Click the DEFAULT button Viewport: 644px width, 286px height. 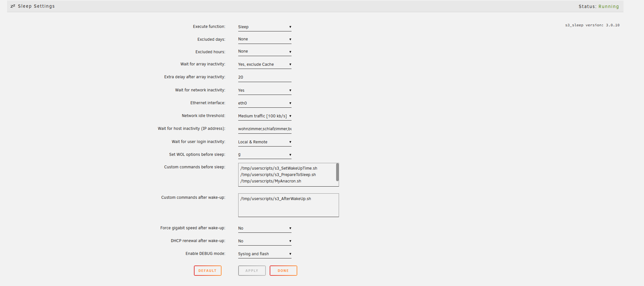coord(207,271)
